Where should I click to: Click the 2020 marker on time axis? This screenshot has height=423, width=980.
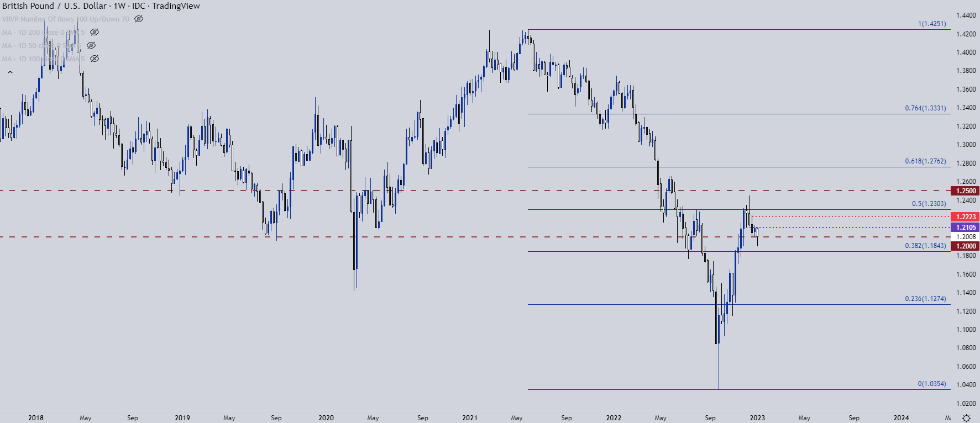pos(326,418)
